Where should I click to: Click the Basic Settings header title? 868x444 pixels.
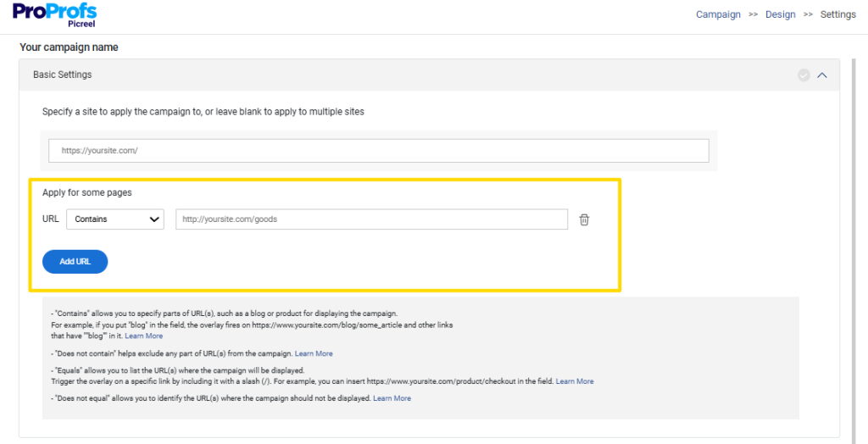63,75
